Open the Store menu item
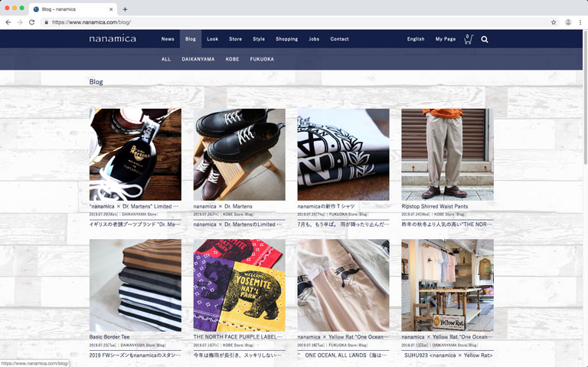The width and height of the screenshot is (588, 367). (236, 39)
